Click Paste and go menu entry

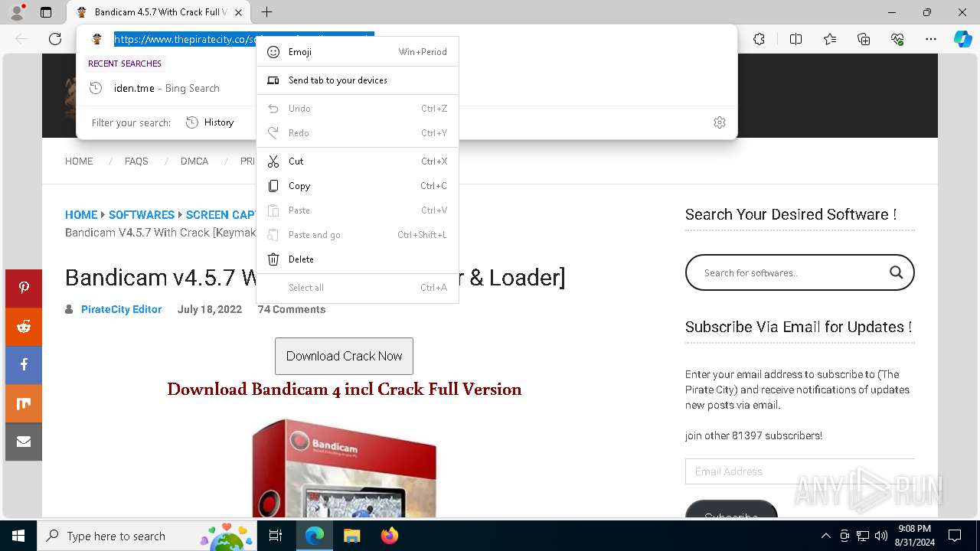(x=357, y=235)
